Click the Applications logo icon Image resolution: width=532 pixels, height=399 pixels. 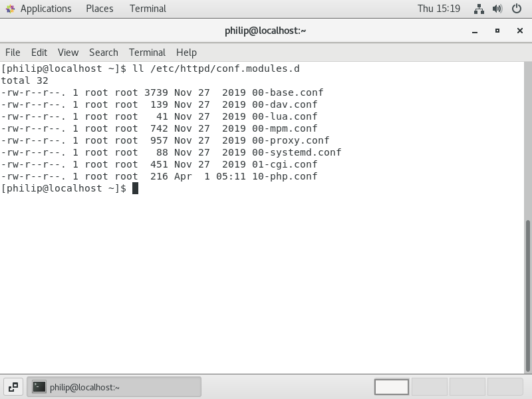[10, 9]
